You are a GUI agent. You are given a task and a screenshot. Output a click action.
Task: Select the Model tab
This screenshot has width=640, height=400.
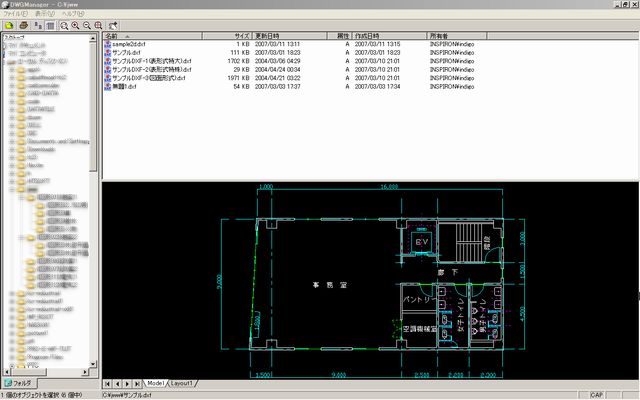[x=155, y=383]
